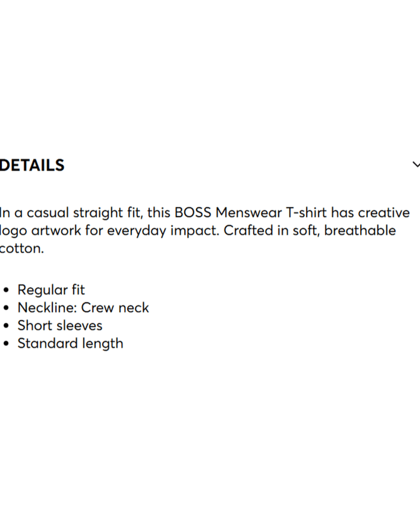Click the word "breathable" in the description
The height and width of the screenshot is (510, 420).
click(360, 231)
